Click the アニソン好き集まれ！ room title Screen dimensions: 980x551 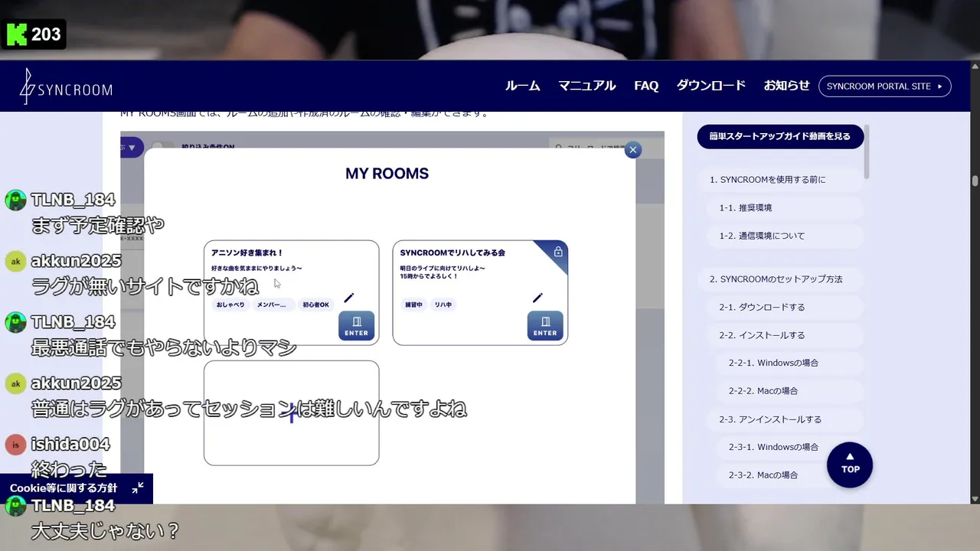247,253
